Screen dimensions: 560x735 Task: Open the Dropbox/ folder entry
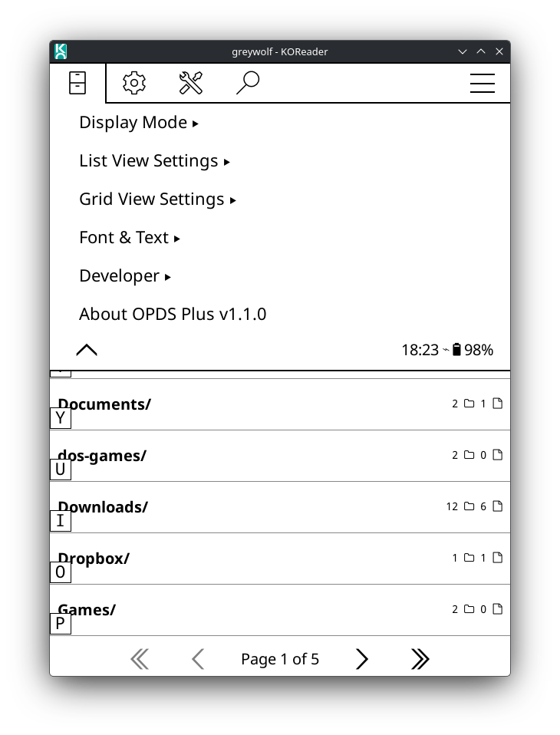pyautogui.click(x=280, y=559)
